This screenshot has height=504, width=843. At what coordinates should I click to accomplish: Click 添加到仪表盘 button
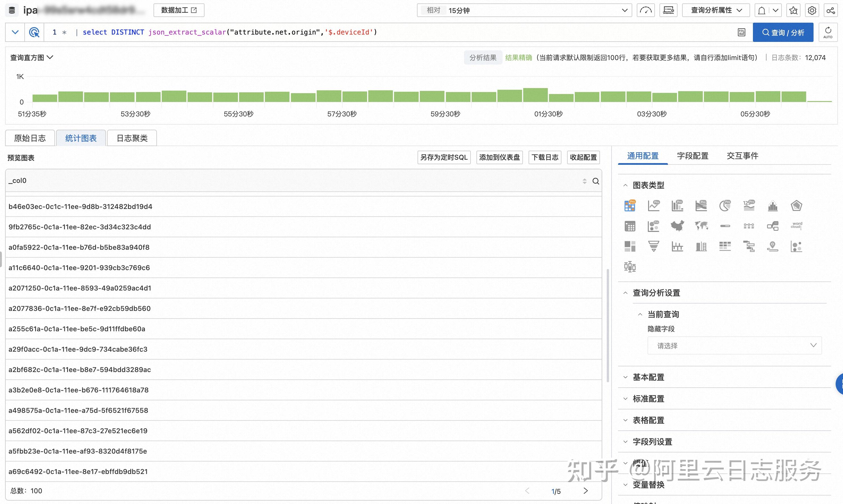click(x=499, y=157)
